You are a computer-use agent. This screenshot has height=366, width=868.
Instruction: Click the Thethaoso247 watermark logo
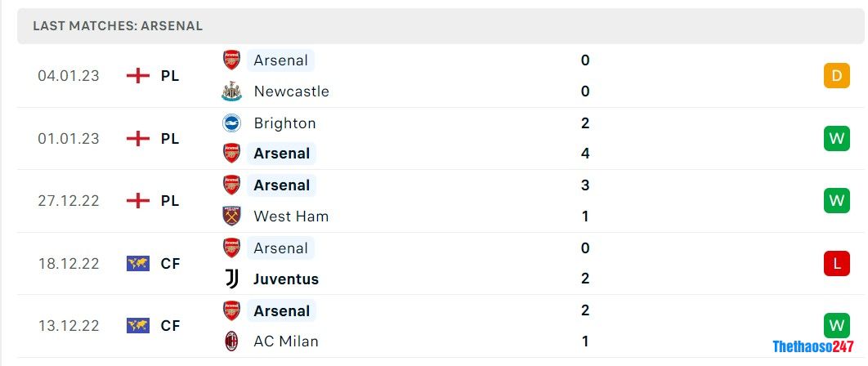pyautogui.click(x=805, y=346)
